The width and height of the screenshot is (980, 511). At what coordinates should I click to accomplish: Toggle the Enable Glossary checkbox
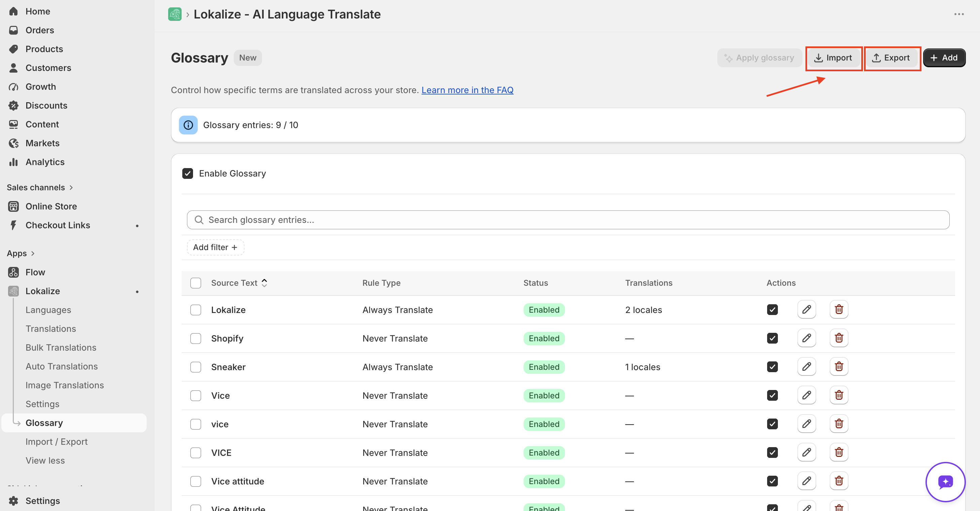click(188, 173)
